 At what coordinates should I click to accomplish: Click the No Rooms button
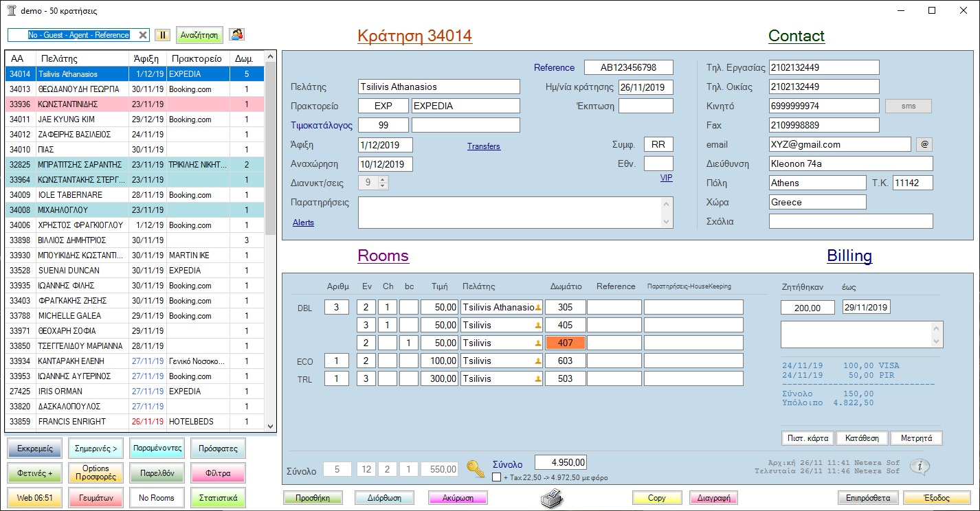157,498
